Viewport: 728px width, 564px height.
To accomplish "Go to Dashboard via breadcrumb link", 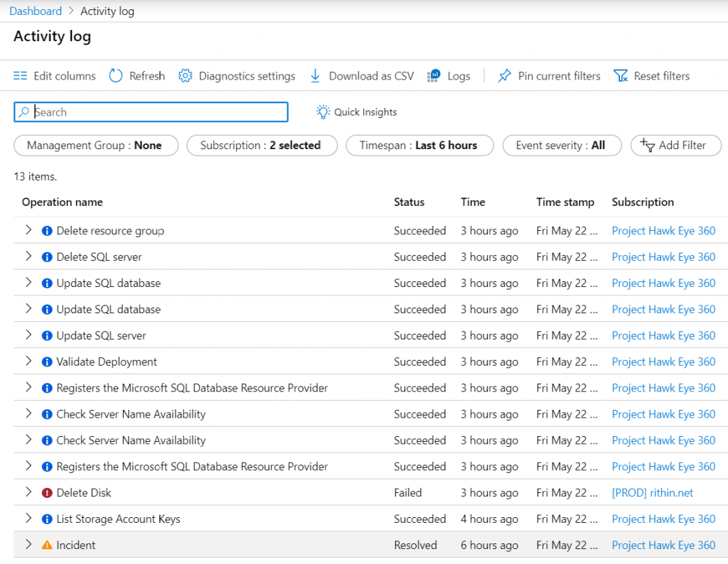I will [x=36, y=11].
